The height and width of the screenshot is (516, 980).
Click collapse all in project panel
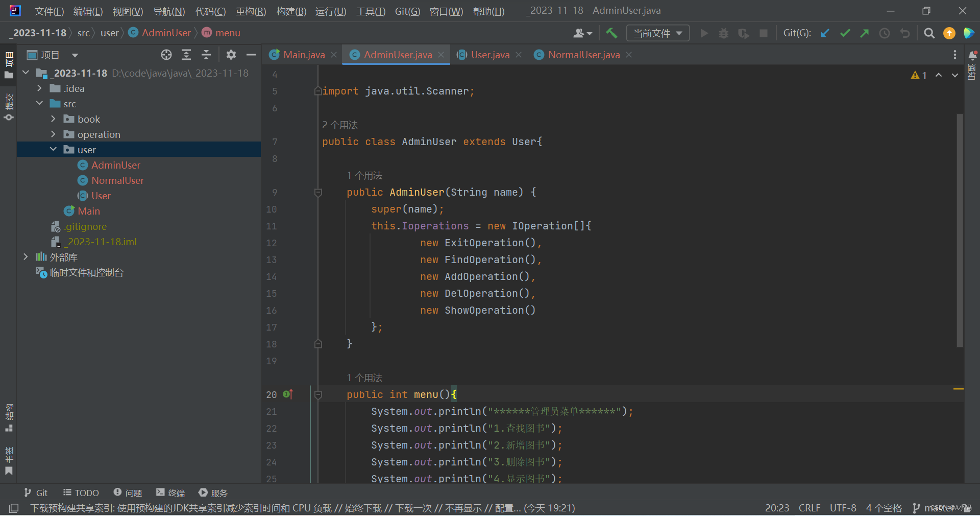[206, 55]
